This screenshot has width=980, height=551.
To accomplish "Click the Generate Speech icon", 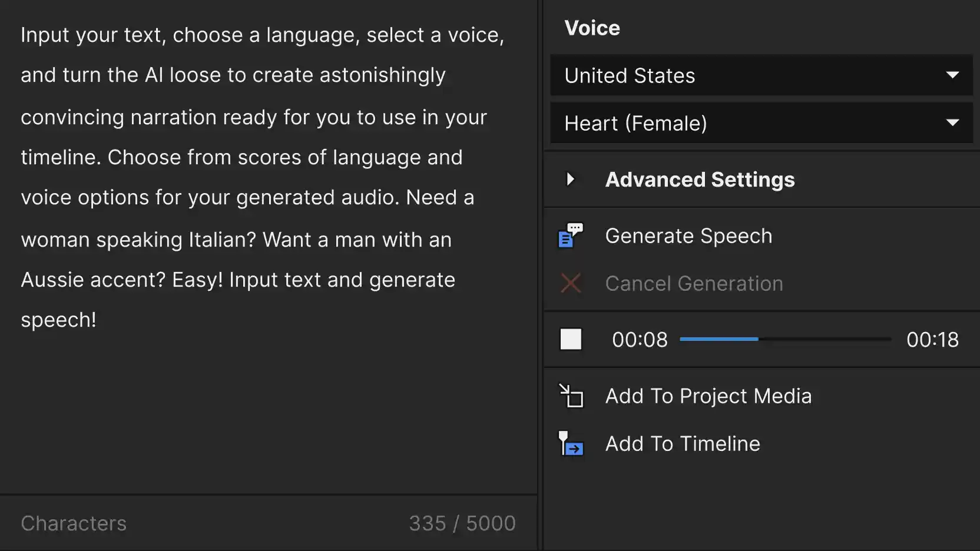I will (x=571, y=235).
